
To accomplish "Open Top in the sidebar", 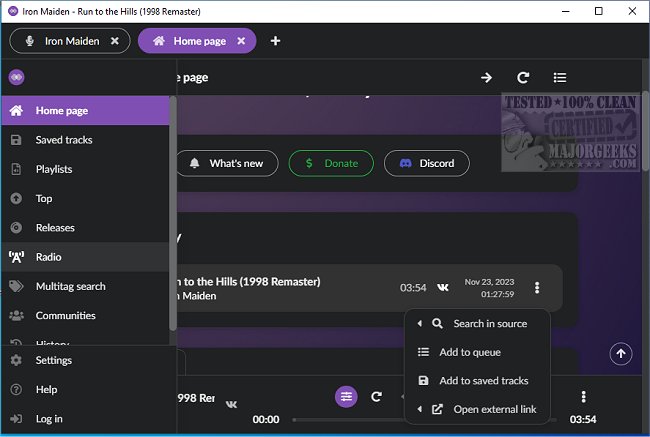I will 85,199.
